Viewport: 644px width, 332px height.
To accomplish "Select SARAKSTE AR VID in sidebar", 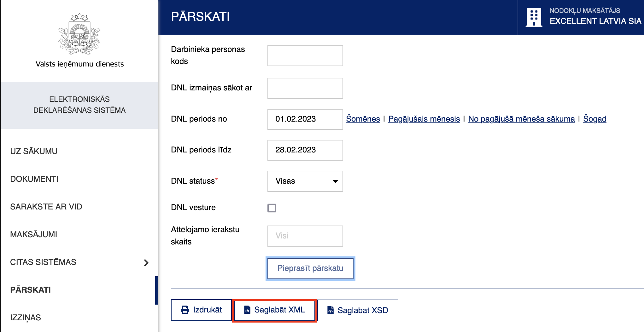I will 46,207.
